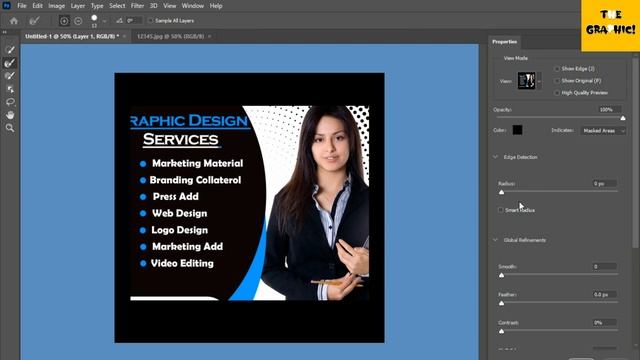The width and height of the screenshot is (640, 360).
Task: Click the brush size preview dot
Action: click(x=94, y=18)
